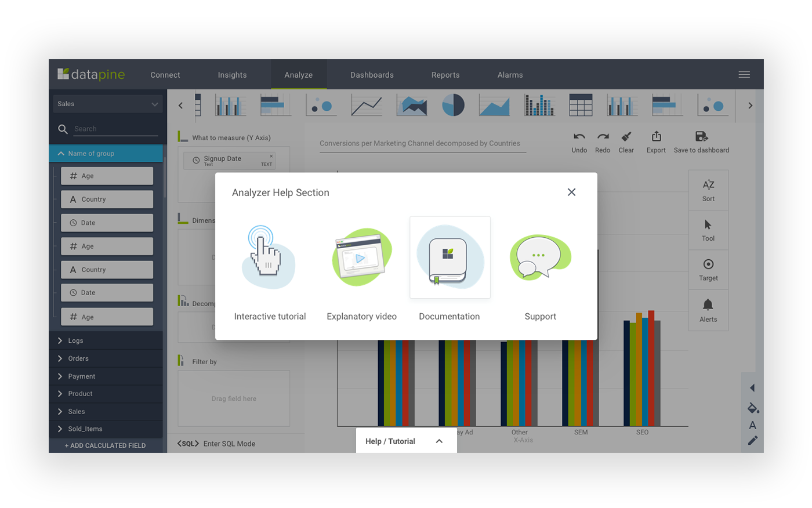Go to the Connect tab
The image size is (812, 508).
pyautogui.click(x=165, y=75)
